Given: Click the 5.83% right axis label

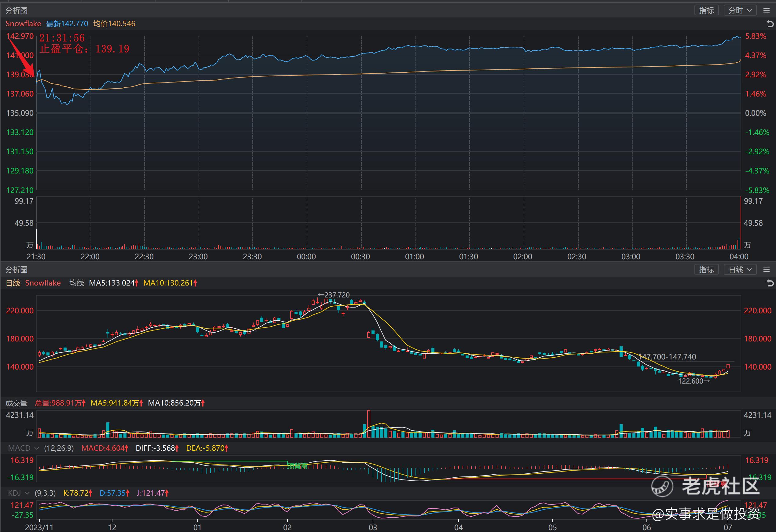Looking at the screenshot, I should (756, 36).
